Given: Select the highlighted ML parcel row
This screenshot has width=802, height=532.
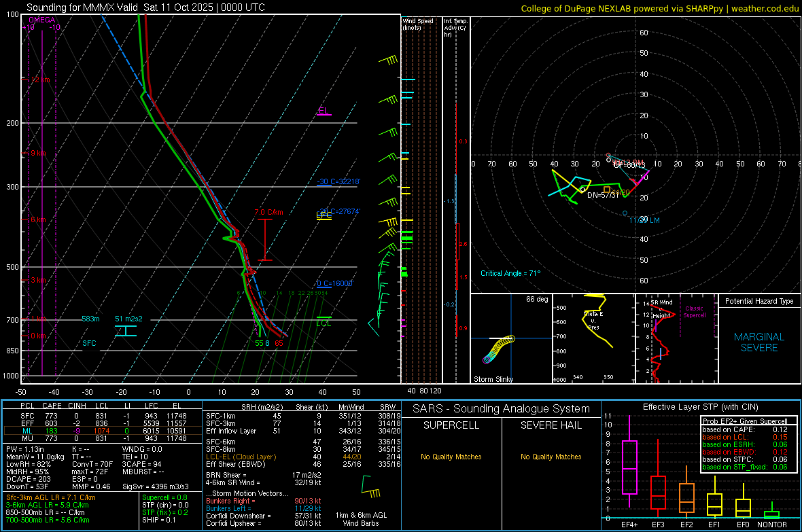Looking at the screenshot, I should tap(102, 431).
